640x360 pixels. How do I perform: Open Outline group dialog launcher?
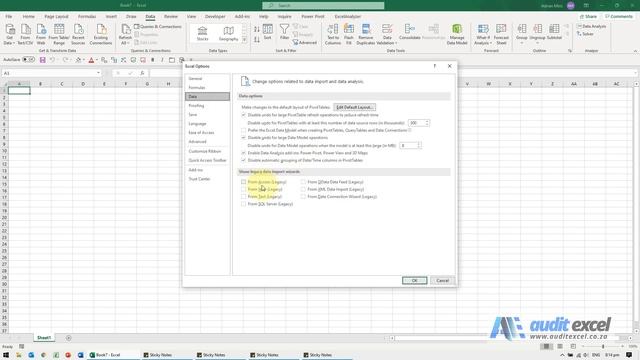(570, 51)
